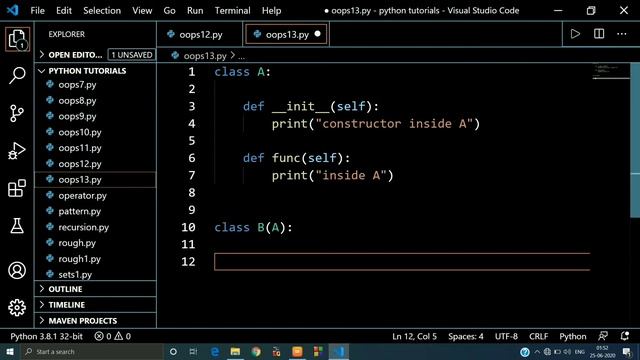The width and height of the screenshot is (640, 360).
Task: Launch Edge browser from taskbar
Action: pyautogui.click(x=215, y=351)
